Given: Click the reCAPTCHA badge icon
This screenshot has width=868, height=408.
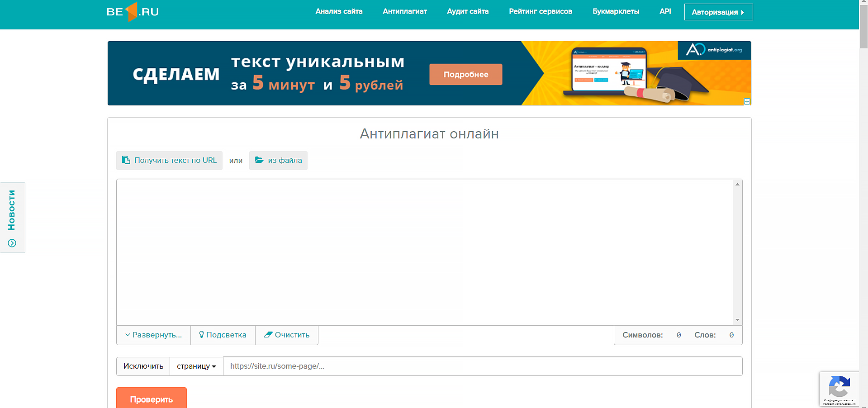Looking at the screenshot, I should pos(840,387).
